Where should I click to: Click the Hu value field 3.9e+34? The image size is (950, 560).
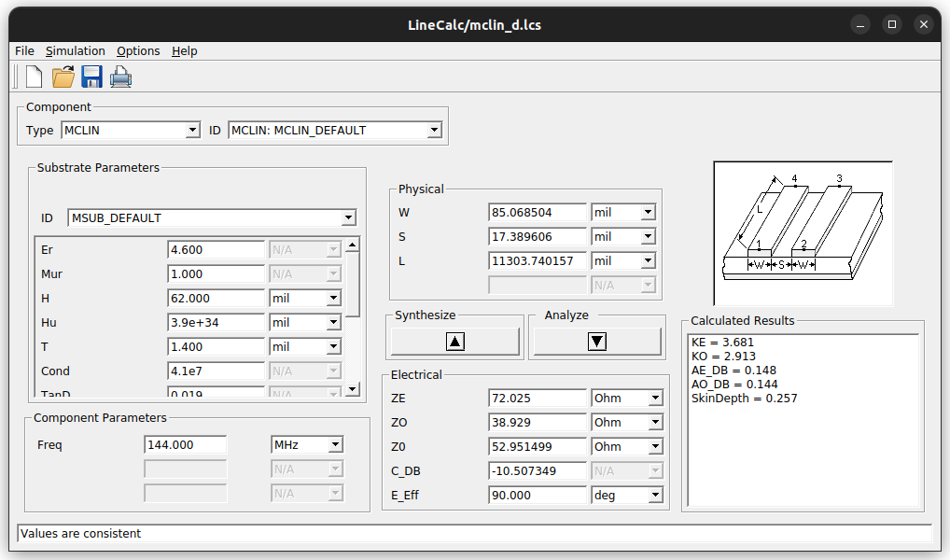click(x=217, y=322)
